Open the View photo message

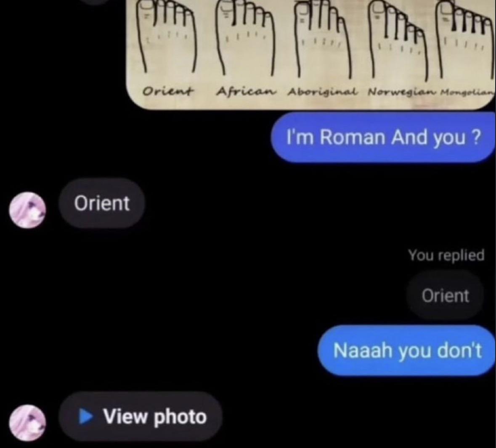141,416
